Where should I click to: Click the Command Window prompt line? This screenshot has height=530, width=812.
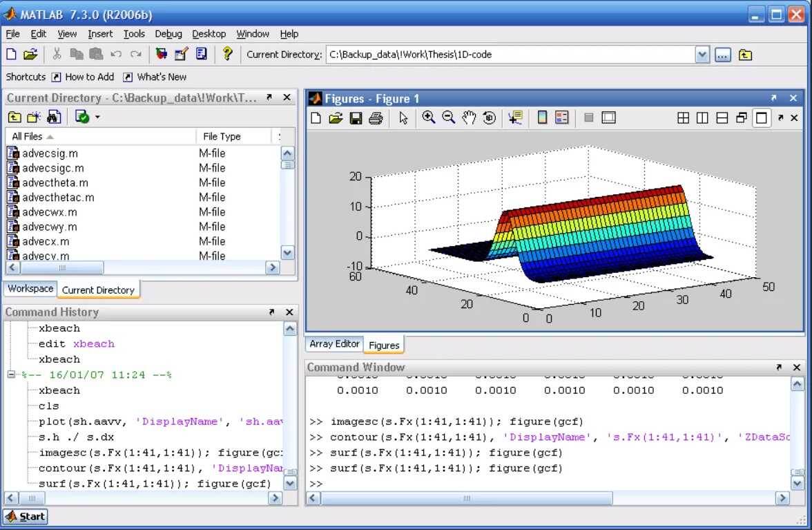click(x=548, y=484)
